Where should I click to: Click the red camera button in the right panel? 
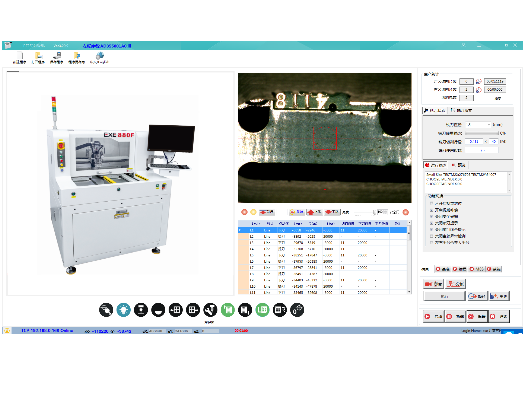(433, 284)
